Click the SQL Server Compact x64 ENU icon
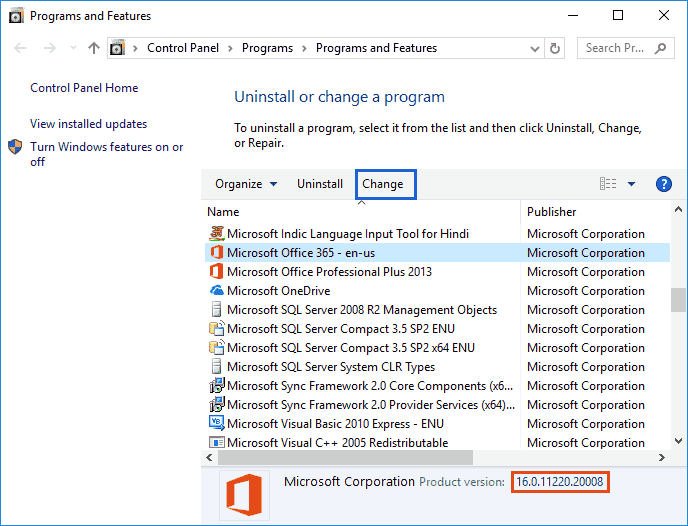The width and height of the screenshot is (688, 526). 216,347
